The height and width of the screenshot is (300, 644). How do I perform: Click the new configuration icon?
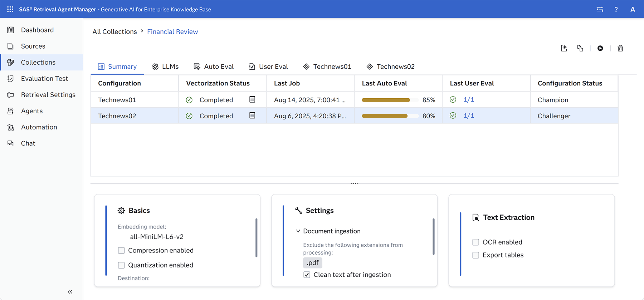(x=564, y=48)
